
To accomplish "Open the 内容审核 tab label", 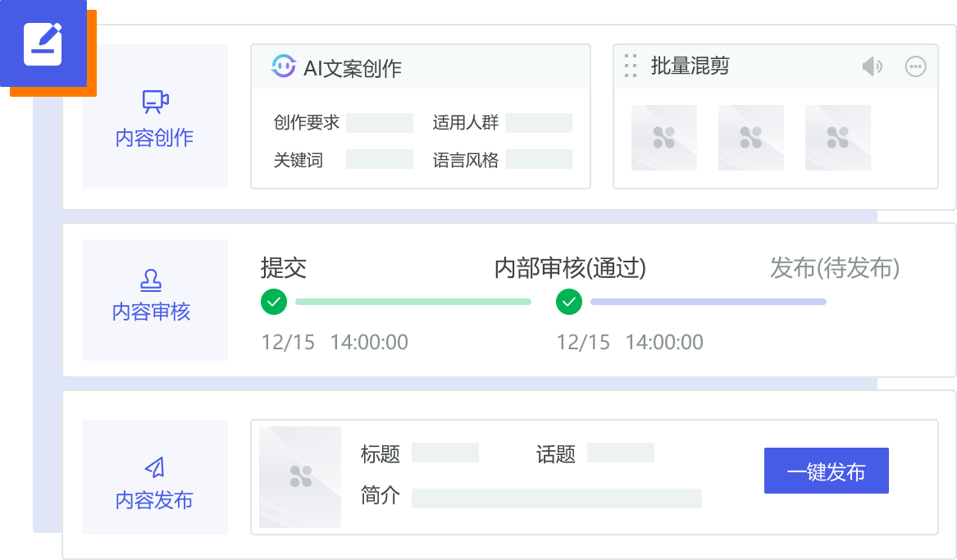I will (152, 312).
